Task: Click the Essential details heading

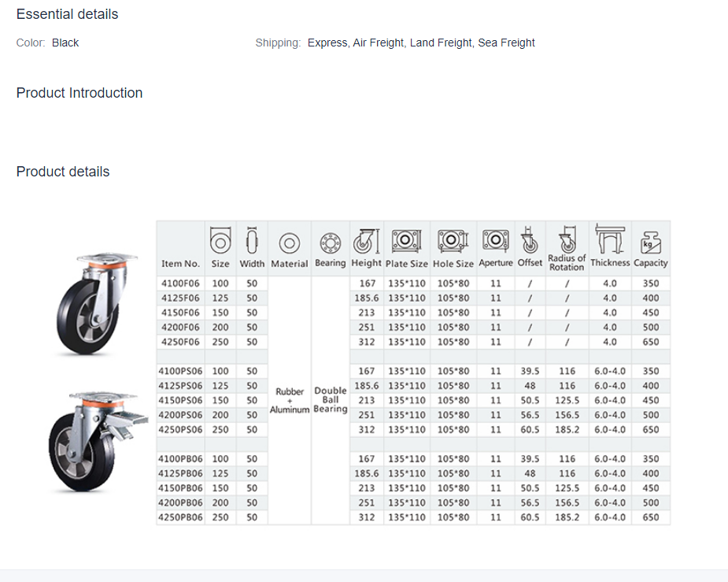Action: click(67, 14)
